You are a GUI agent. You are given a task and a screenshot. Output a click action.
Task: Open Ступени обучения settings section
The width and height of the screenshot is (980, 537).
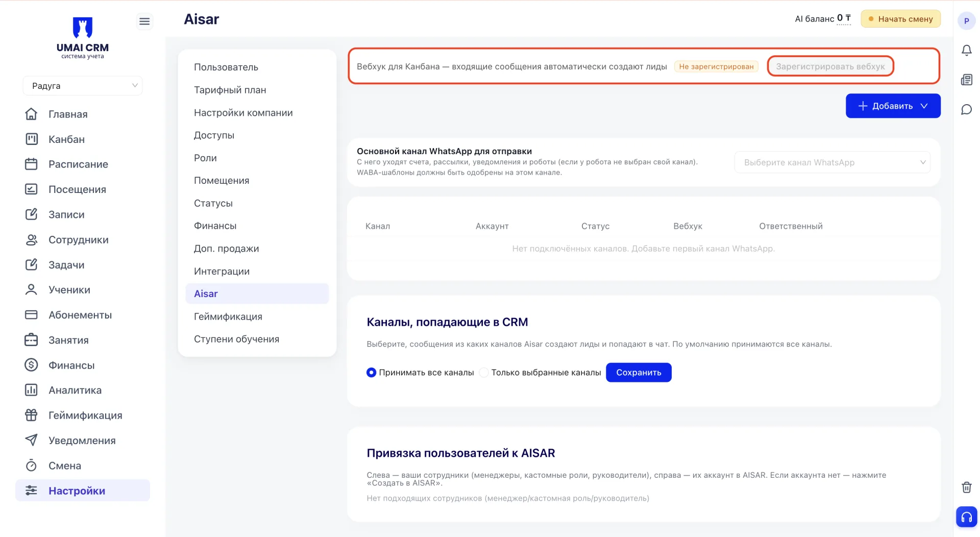pyautogui.click(x=236, y=339)
